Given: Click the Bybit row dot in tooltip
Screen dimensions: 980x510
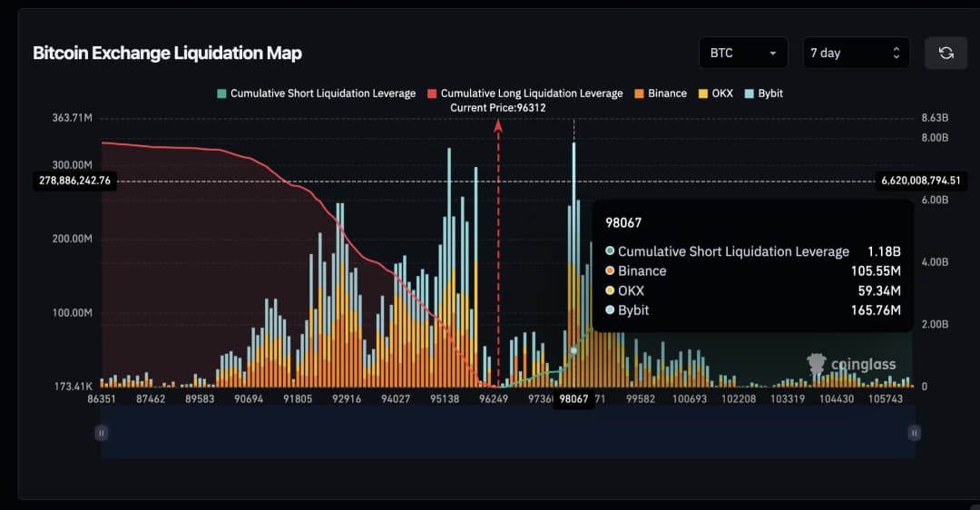Looking at the screenshot, I should [610, 310].
